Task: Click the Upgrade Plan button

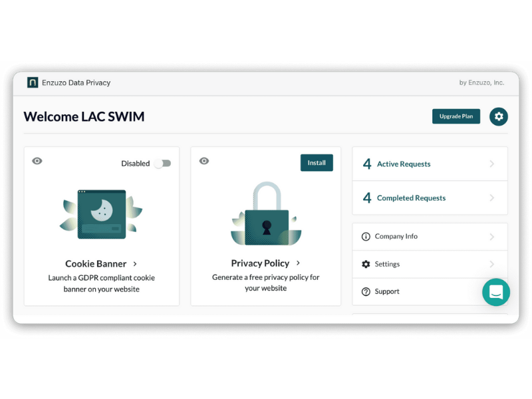Action: click(x=456, y=116)
